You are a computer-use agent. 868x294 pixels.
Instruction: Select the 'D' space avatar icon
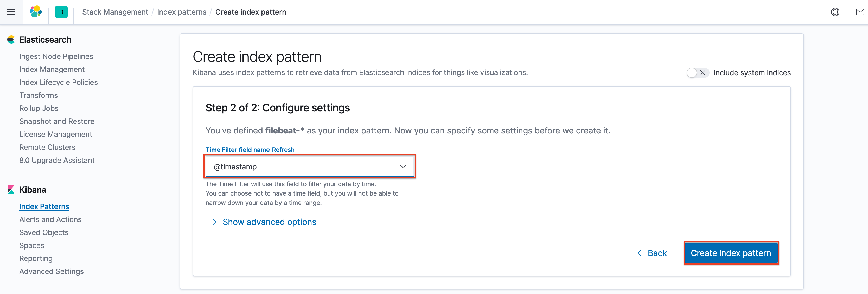(x=61, y=12)
